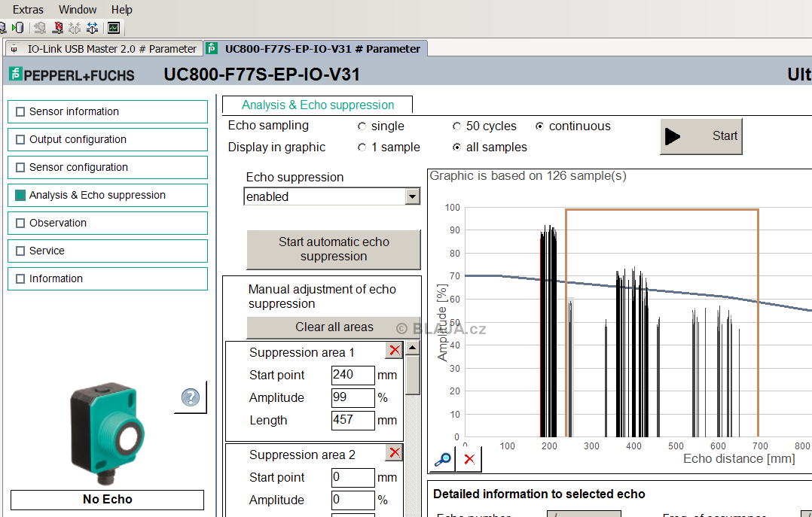Open the Window menu
Screen dimensions: 812x517
pyautogui.click(x=78, y=9)
